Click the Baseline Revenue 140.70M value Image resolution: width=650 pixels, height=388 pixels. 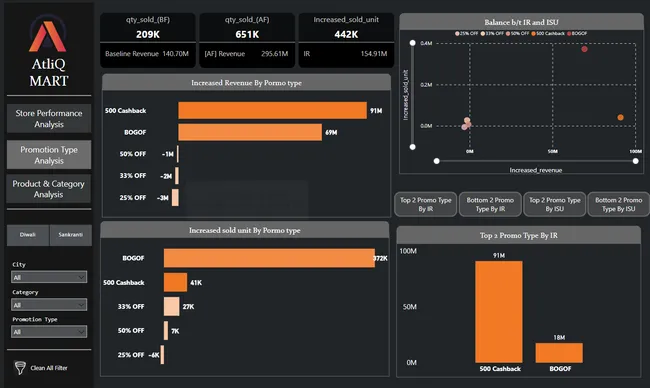tap(175, 53)
